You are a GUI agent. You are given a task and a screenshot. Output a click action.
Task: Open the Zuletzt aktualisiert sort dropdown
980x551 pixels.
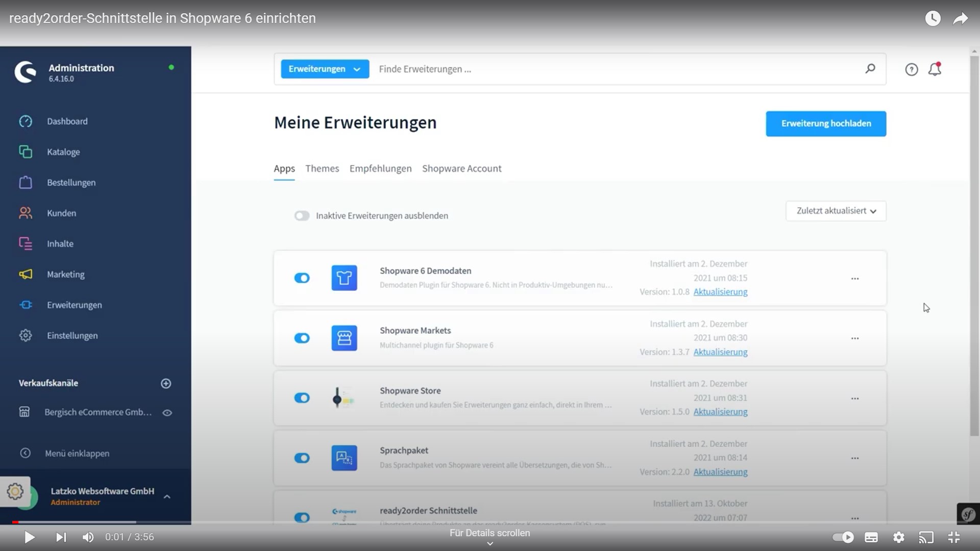click(x=836, y=211)
